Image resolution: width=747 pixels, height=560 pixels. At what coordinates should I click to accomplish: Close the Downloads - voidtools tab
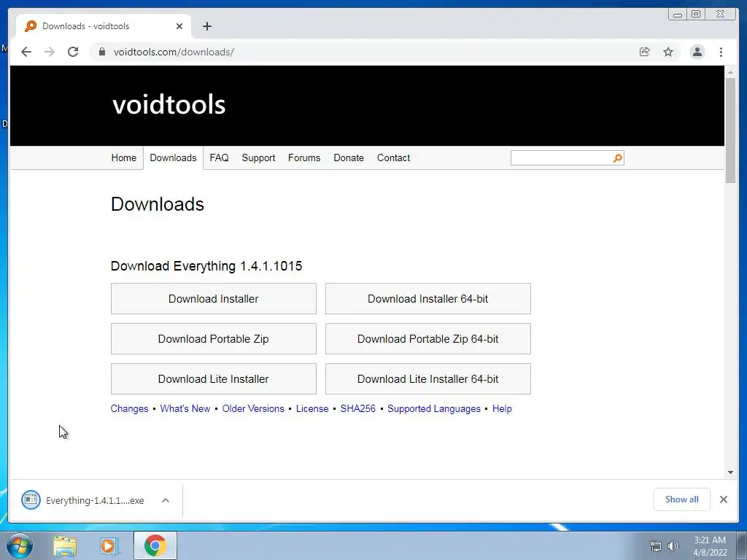[x=179, y=26]
